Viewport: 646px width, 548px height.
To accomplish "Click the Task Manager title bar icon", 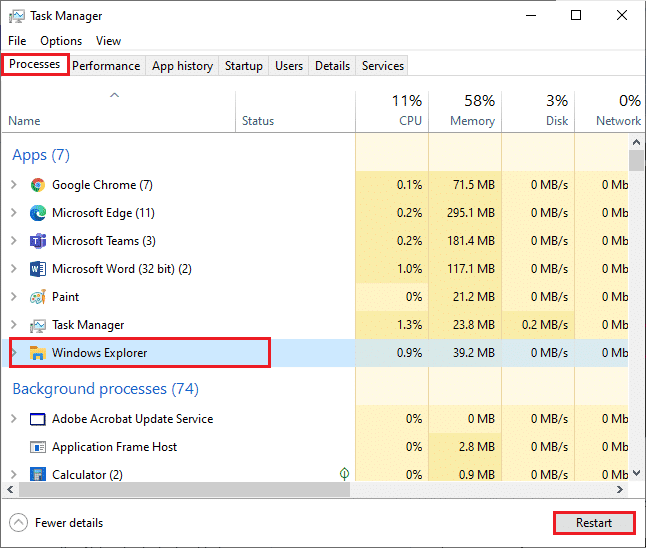I will [x=17, y=16].
